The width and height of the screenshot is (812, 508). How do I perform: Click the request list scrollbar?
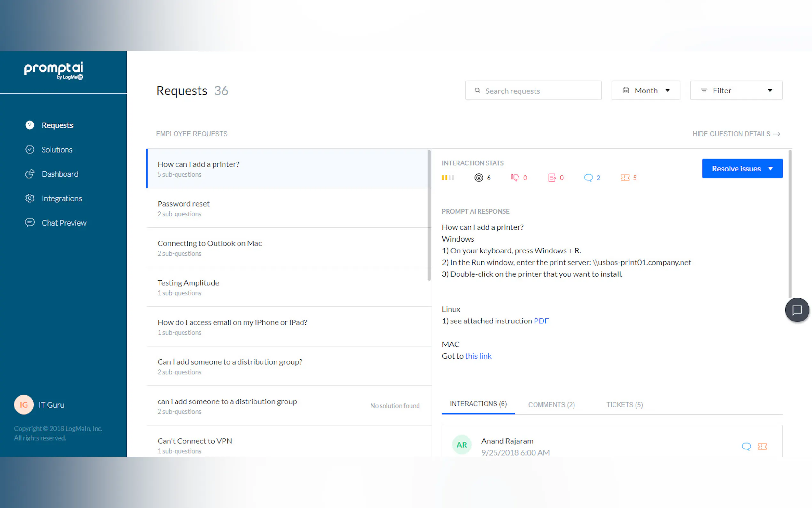click(x=429, y=215)
